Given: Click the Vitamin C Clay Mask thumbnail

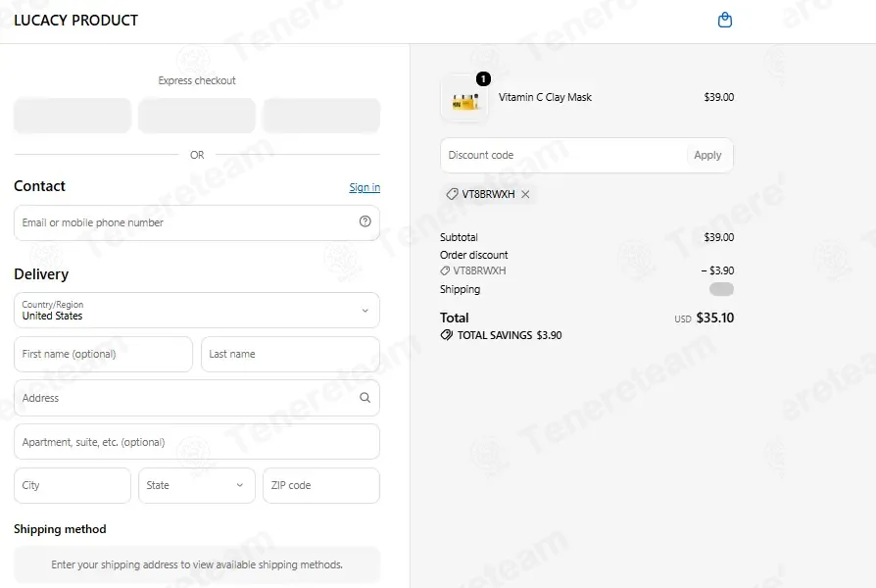Looking at the screenshot, I should [464, 98].
